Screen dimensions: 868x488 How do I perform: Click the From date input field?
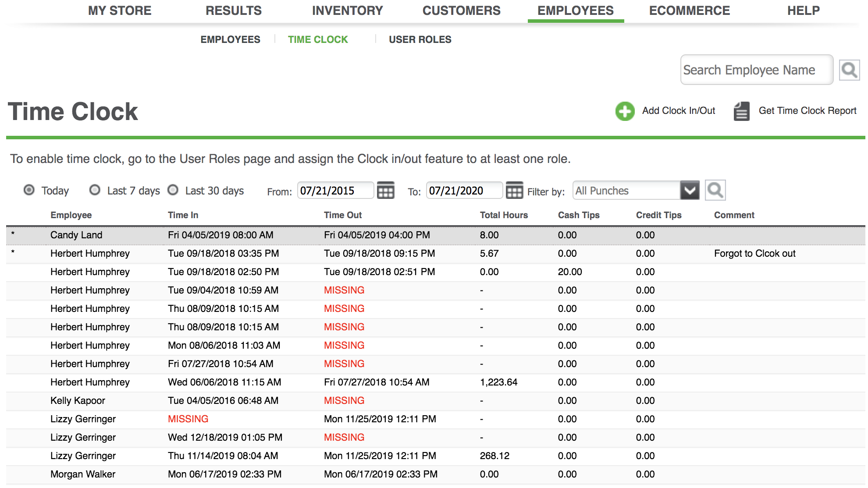point(335,191)
